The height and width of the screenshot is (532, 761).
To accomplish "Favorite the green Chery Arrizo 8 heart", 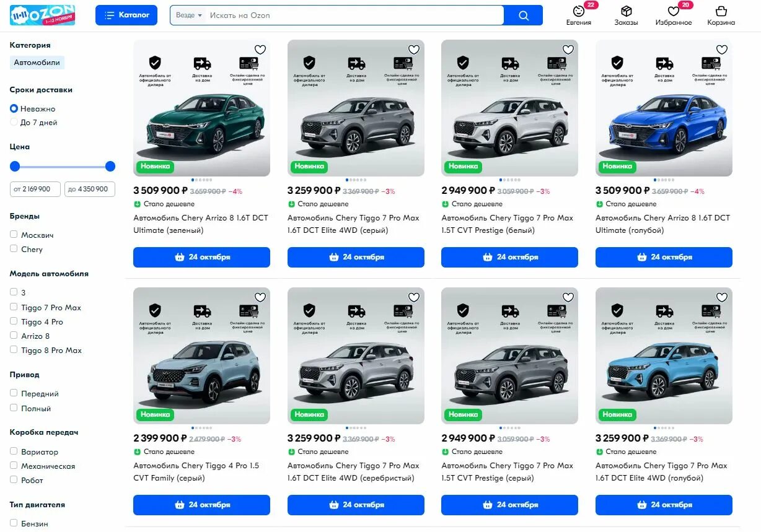I will point(260,50).
